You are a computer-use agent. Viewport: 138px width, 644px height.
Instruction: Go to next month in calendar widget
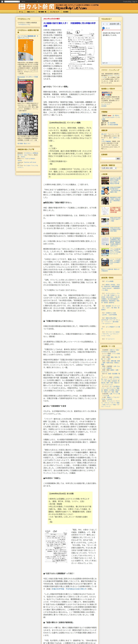tap(107, 24)
